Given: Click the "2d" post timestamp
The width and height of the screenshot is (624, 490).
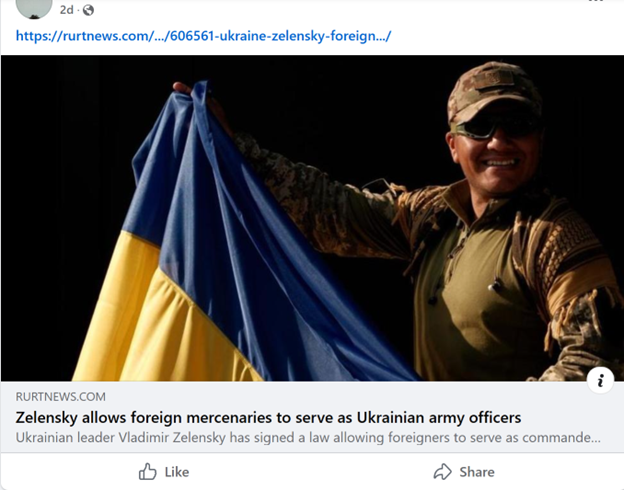Looking at the screenshot, I should click(66, 10).
